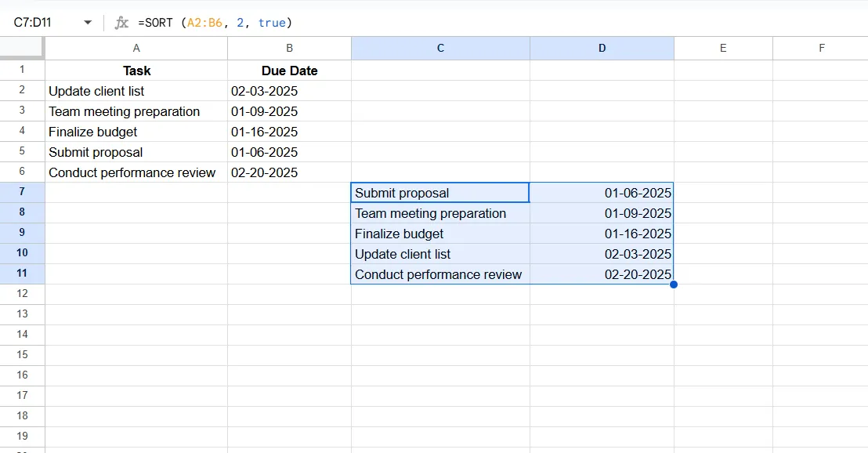This screenshot has width=868, height=453.
Task: Select 'Conduct performance review' in column A
Action: [x=136, y=172]
